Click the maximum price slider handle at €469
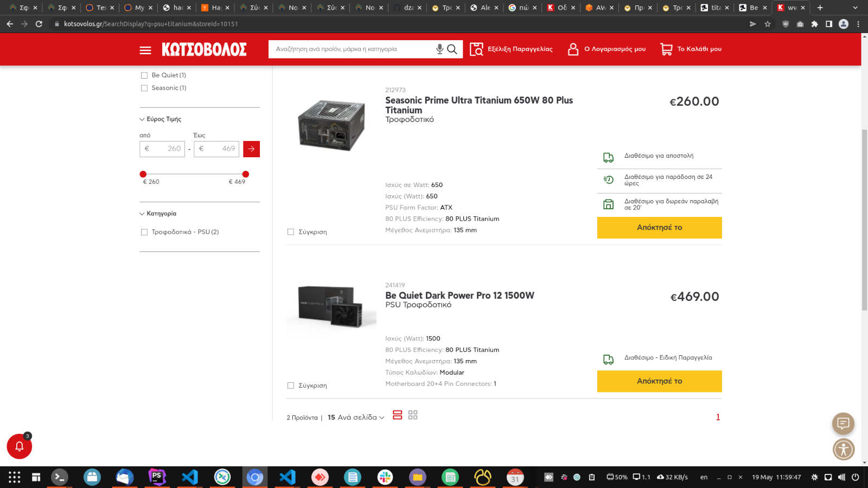This screenshot has width=868, height=488. click(x=246, y=174)
